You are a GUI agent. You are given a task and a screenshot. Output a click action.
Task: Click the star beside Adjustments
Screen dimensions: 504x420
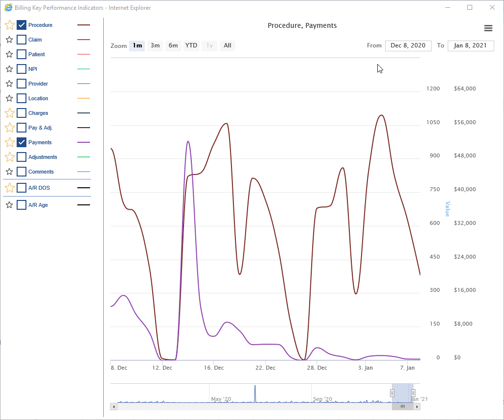coord(10,157)
